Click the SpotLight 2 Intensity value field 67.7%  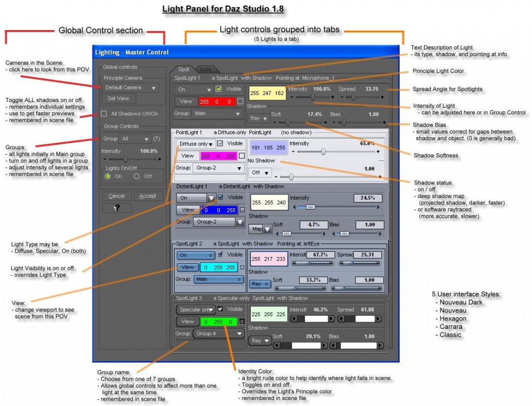click(x=320, y=255)
